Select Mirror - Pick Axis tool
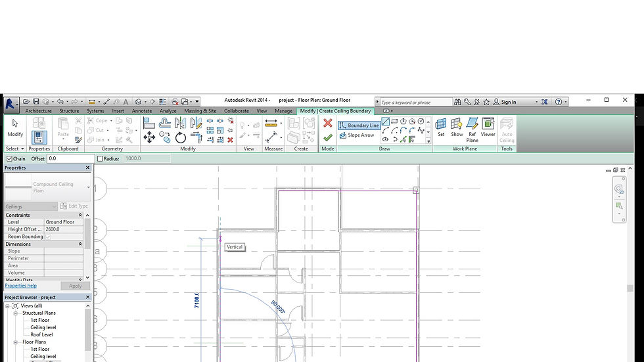The height and width of the screenshot is (362, 644). (x=180, y=123)
